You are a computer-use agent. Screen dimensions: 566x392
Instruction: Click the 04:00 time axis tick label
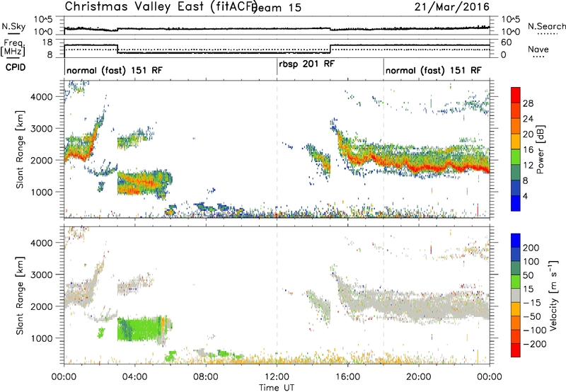click(135, 377)
